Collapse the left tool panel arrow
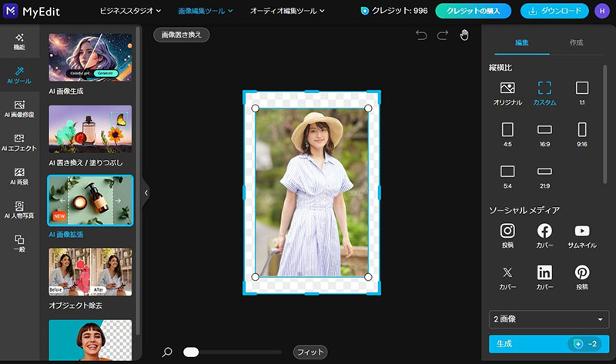The width and height of the screenshot is (616, 364). 146,193
